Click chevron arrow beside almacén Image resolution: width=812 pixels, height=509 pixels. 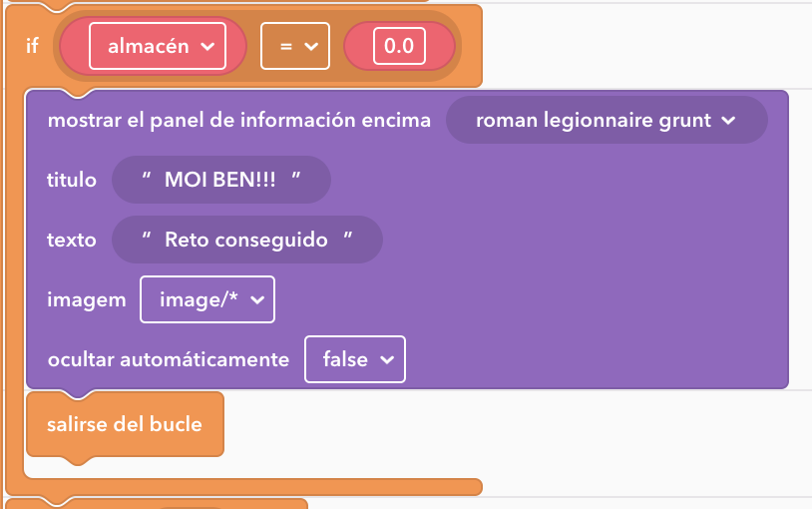(x=207, y=47)
